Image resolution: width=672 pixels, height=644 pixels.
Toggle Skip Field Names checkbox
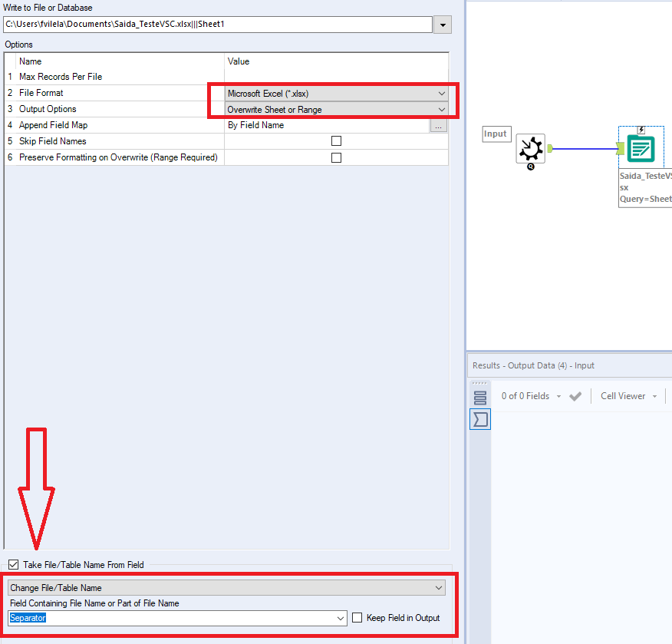click(337, 141)
